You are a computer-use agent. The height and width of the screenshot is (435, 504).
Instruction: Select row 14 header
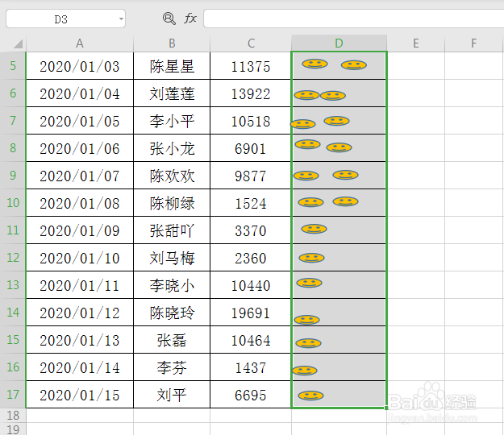tap(13, 313)
